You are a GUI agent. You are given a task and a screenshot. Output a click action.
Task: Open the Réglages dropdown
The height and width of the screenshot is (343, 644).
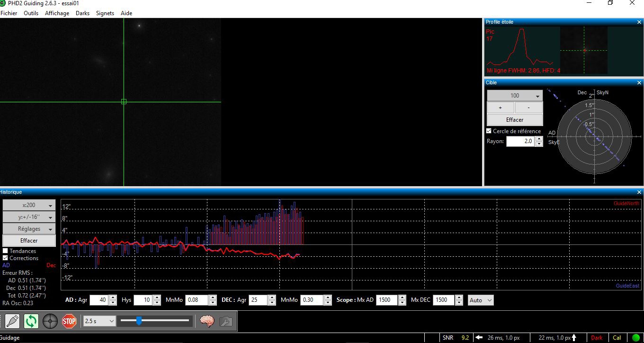pos(29,229)
